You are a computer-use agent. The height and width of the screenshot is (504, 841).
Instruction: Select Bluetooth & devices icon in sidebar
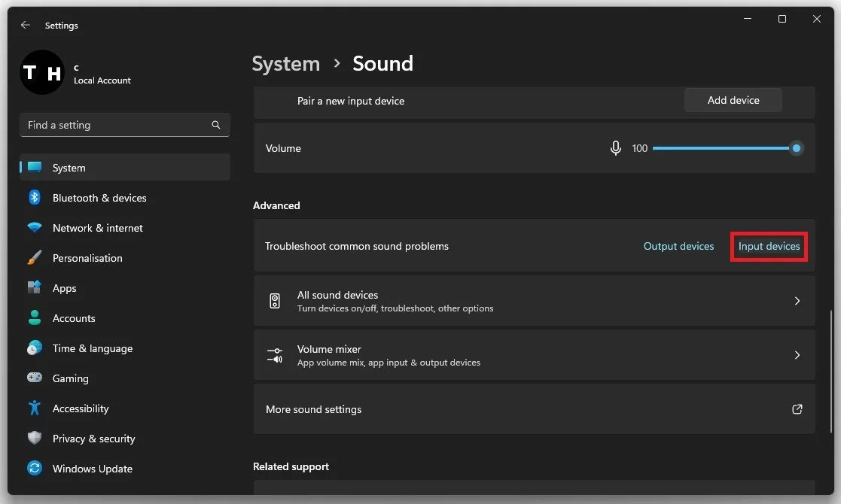click(35, 198)
